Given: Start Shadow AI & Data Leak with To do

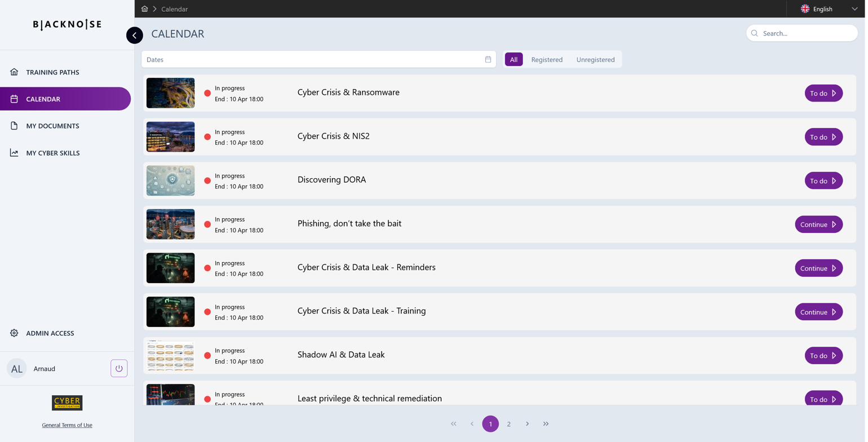Looking at the screenshot, I should 823,356.
